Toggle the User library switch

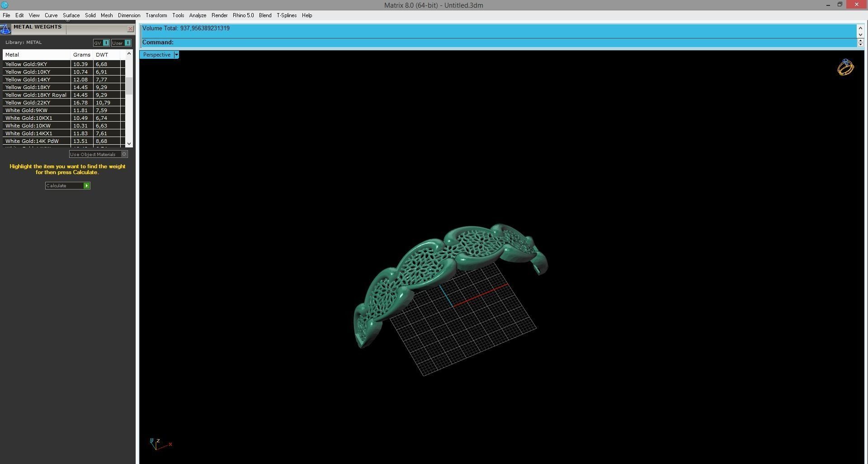coord(121,43)
